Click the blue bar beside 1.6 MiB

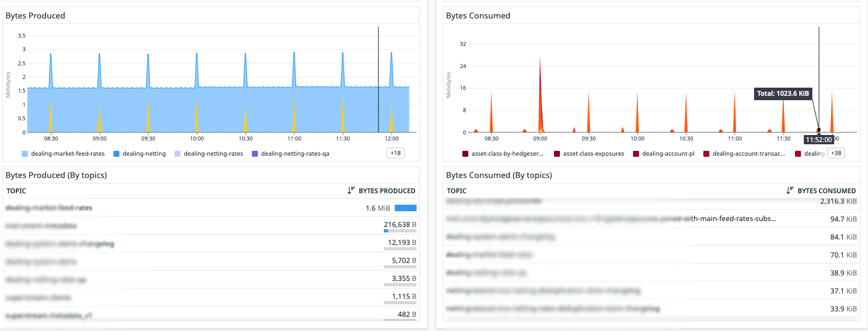coord(406,208)
